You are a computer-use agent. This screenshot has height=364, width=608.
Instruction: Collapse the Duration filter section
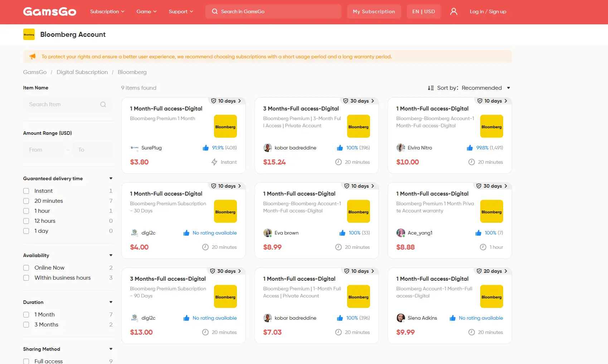111,302
